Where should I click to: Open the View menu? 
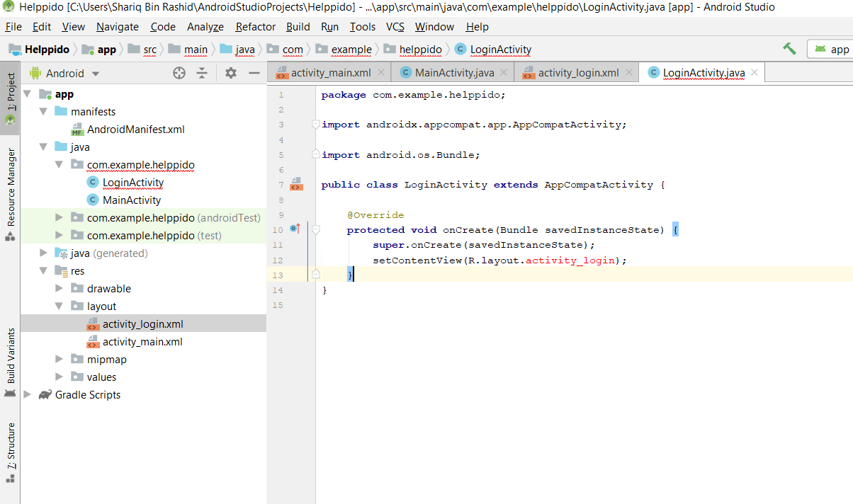tap(74, 27)
